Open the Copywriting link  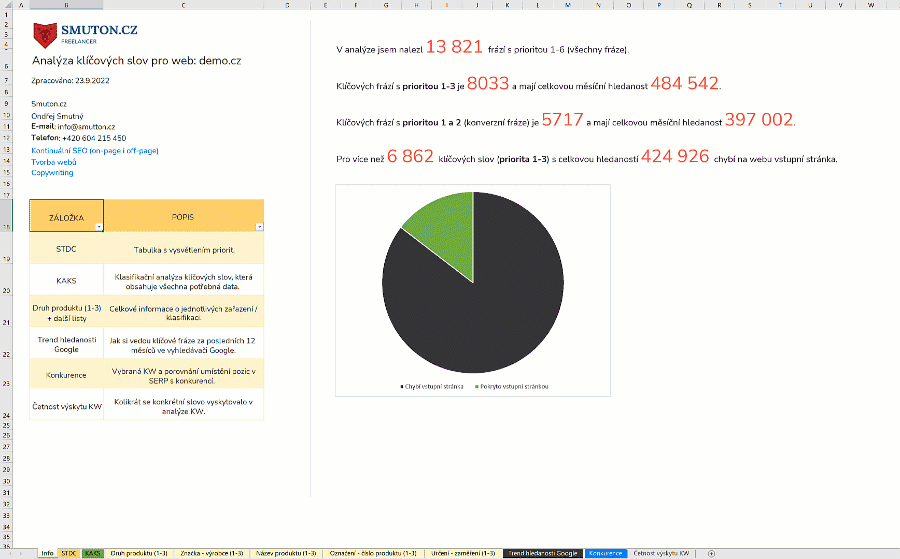(x=52, y=172)
